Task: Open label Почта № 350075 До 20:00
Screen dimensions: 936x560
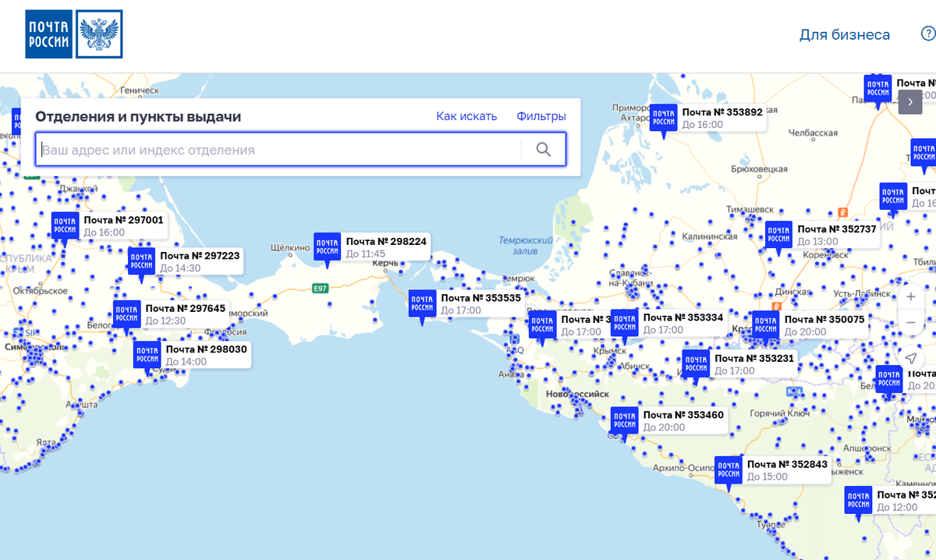Action: [824, 325]
